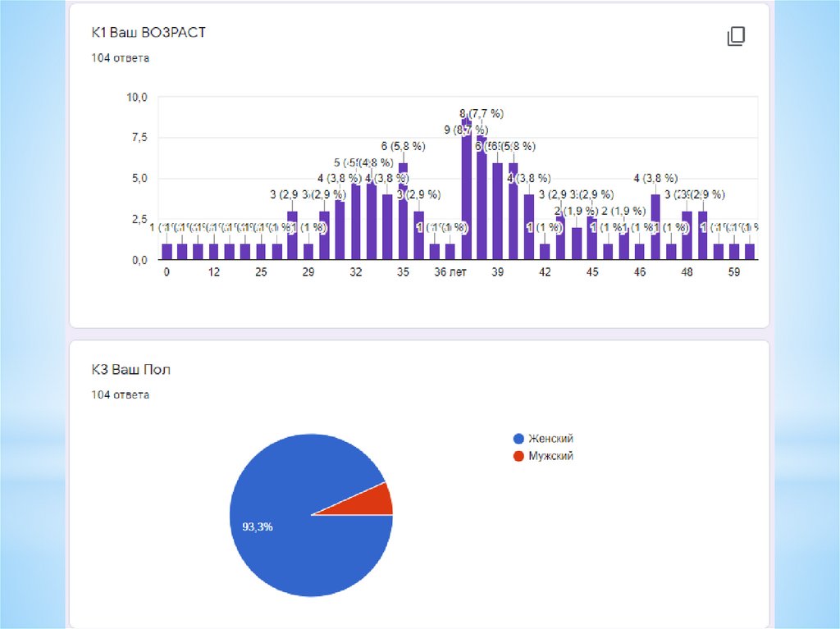Click the tallest bar labeled 9 (8,7 %)

tap(467, 189)
